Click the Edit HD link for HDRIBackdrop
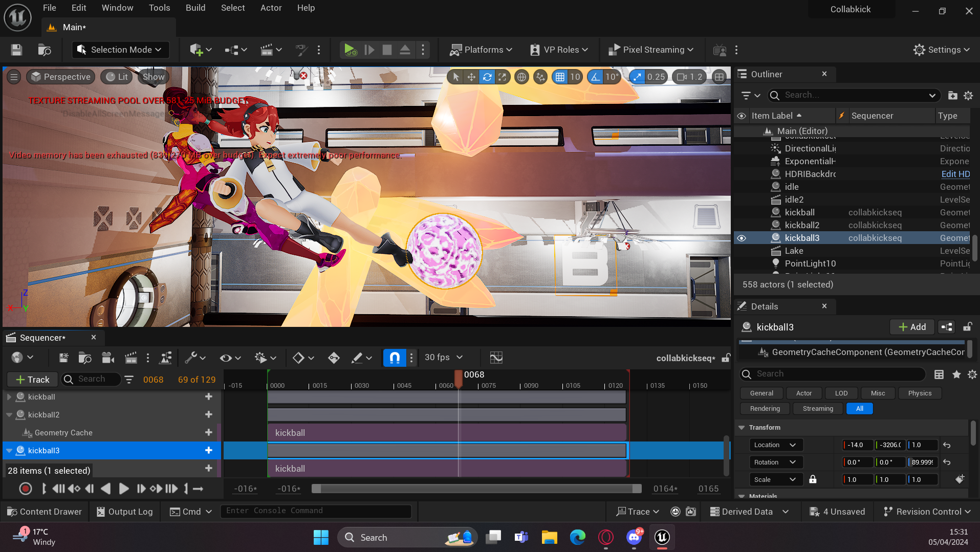Image resolution: width=980 pixels, height=552 pixels. [955, 174]
